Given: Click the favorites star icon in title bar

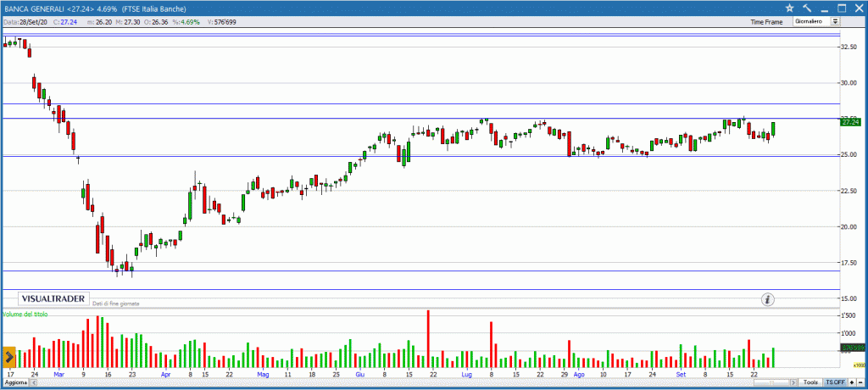Looking at the screenshot, I should (790, 8).
